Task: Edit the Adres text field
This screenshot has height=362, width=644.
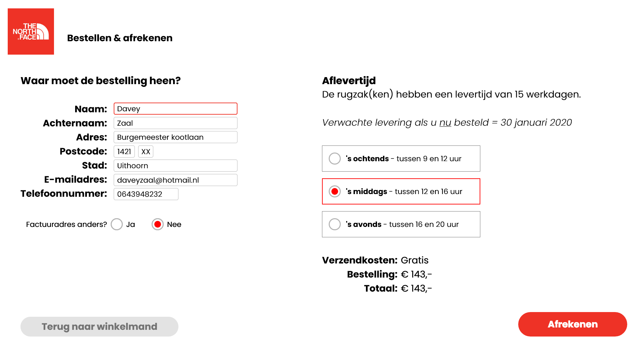Action: tap(175, 137)
